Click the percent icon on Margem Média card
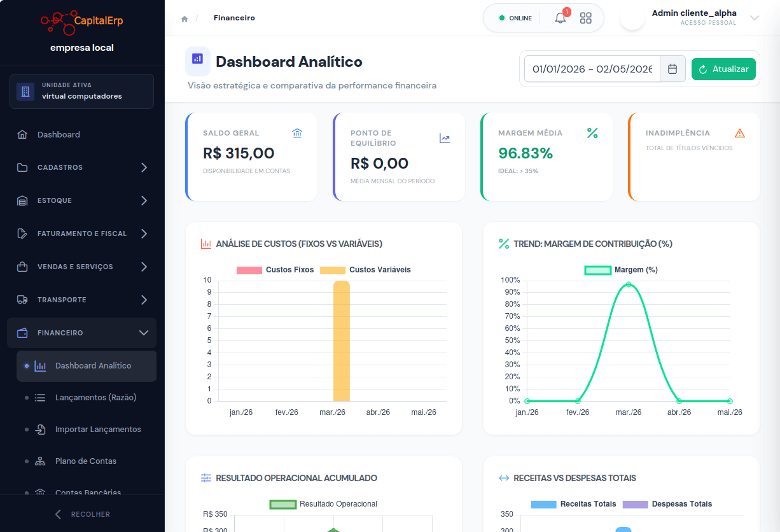 click(x=592, y=133)
